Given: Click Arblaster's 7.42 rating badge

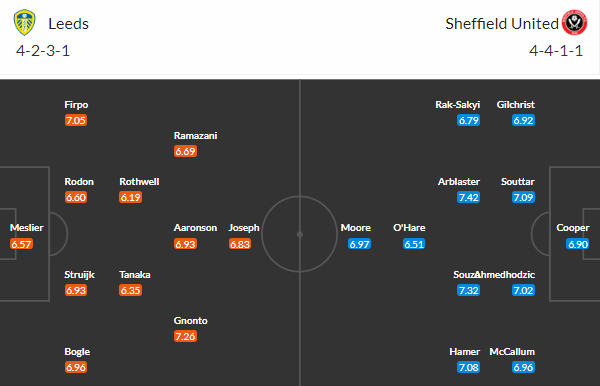Looking at the screenshot, I should click(468, 197).
